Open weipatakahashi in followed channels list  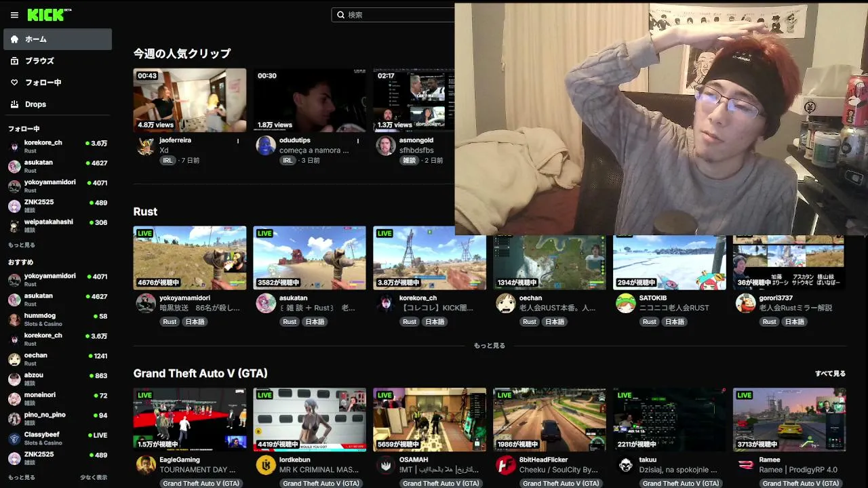click(x=58, y=225)
